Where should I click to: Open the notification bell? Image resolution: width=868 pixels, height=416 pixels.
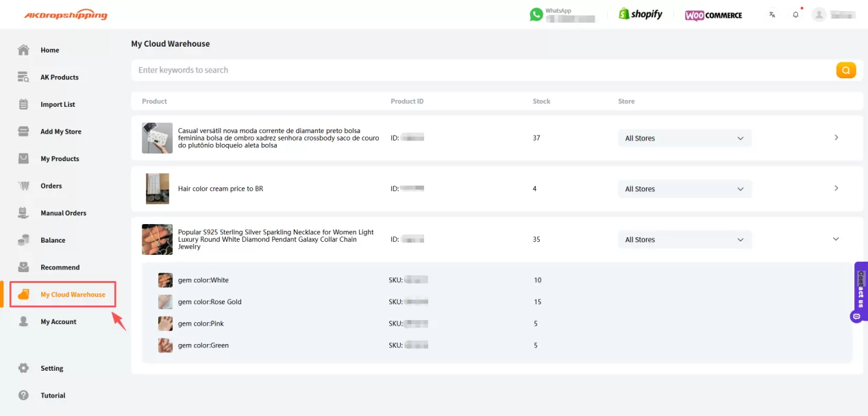795,14
